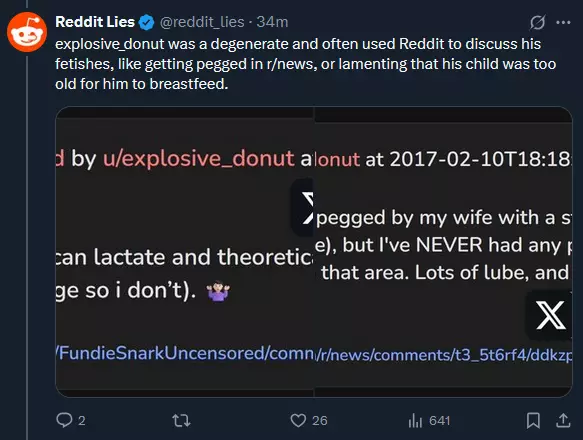Open right image with r/news comment link
Screen dimensions: 583x440
click(x=443, y=252)
